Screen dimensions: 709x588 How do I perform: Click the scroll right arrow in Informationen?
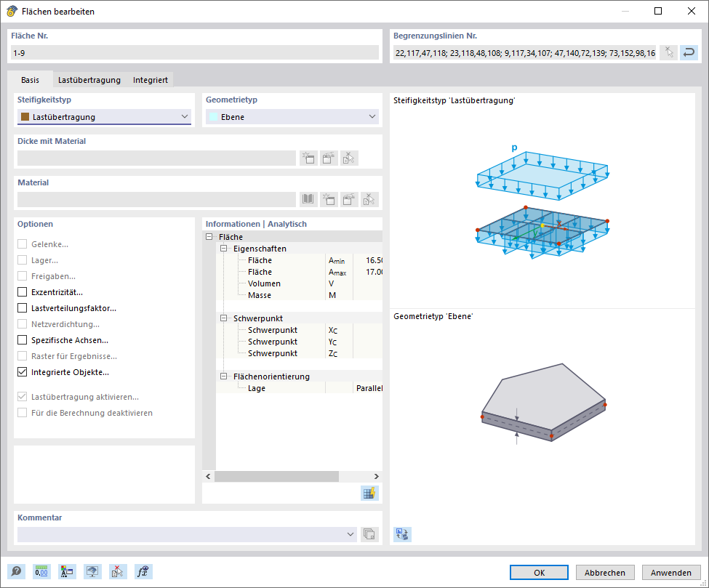point(376,476)
